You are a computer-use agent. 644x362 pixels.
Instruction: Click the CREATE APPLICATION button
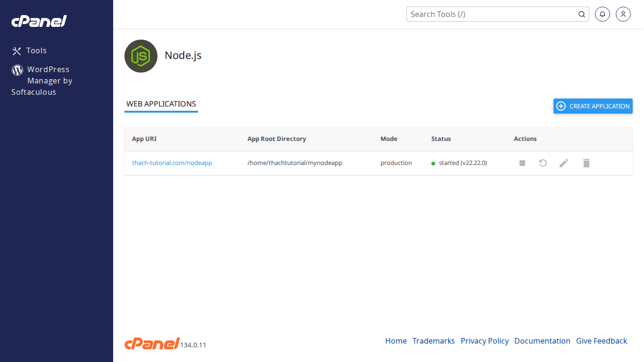pos(593,106)
